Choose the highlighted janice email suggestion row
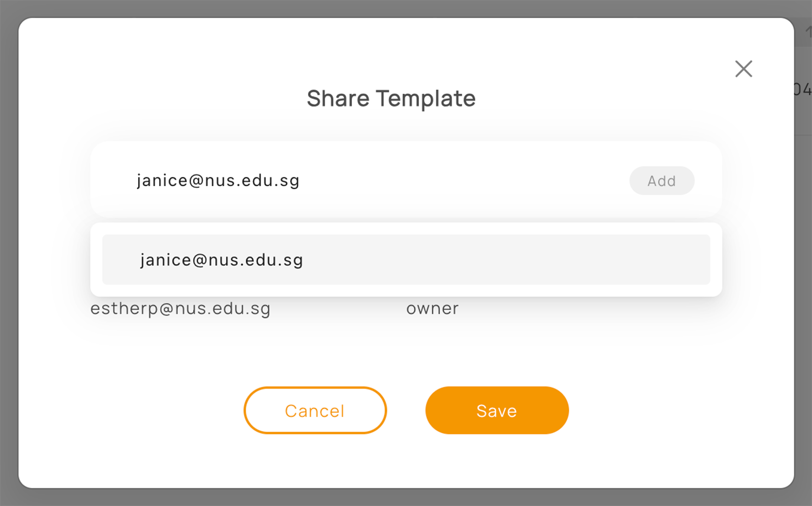Screen dimensions: 812x506 406,260
